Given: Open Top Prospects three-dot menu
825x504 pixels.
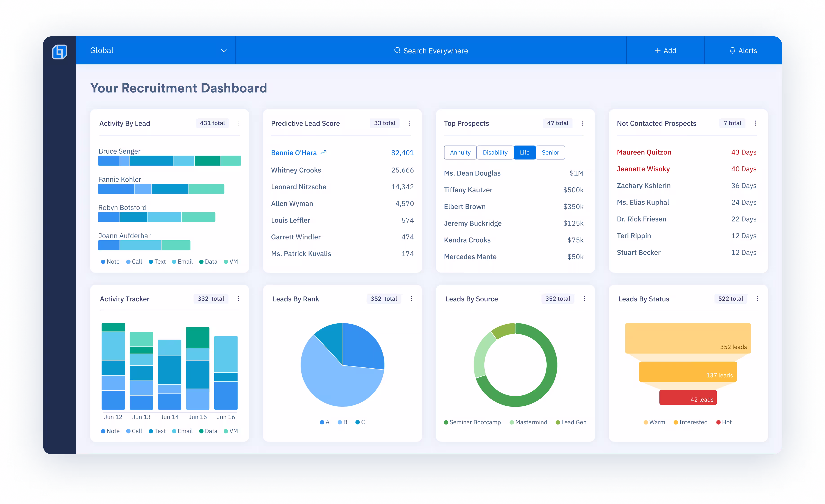Looking at the screenshot, I should pyautogui.click(x=583, y=123).
